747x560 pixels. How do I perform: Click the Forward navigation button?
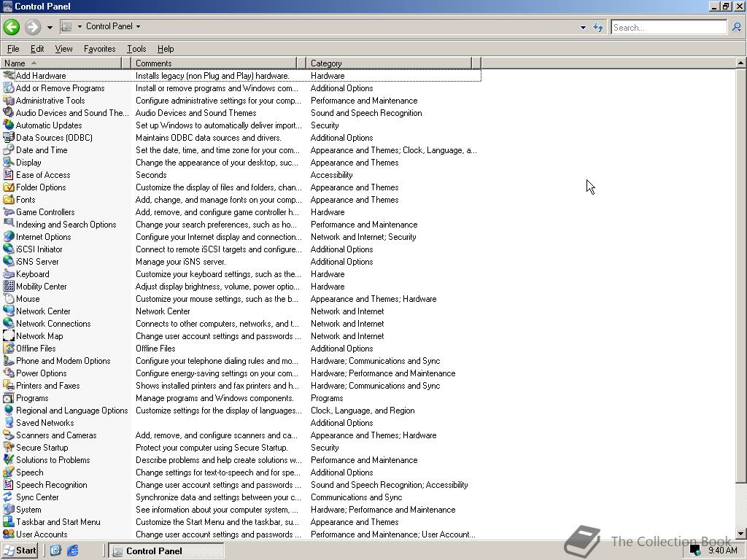(32, 27)
